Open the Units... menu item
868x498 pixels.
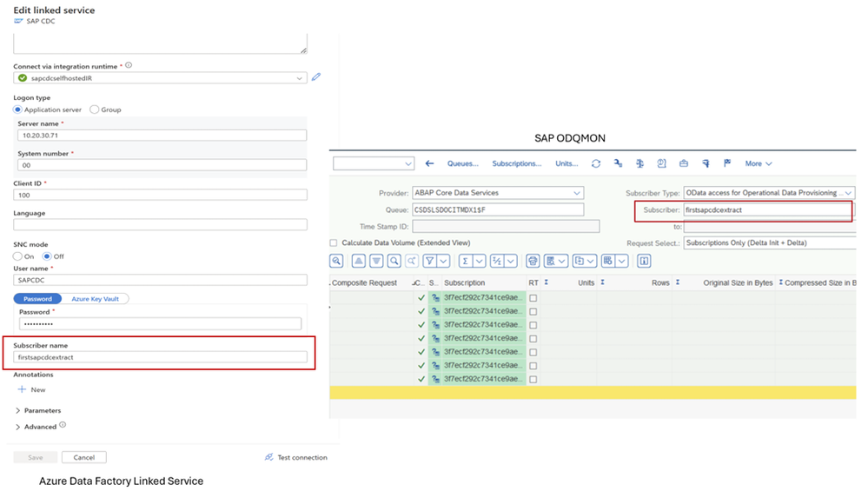pos(567,163)
